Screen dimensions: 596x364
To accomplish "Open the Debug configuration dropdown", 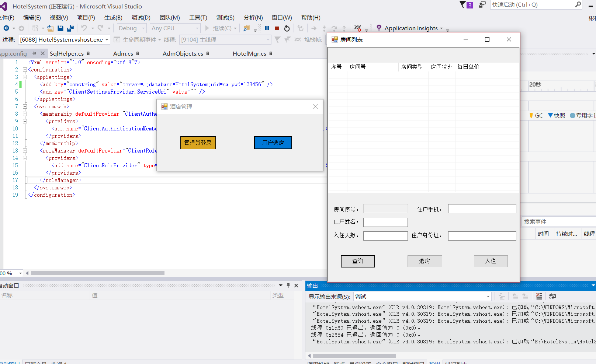I will [x=144, y=28].
